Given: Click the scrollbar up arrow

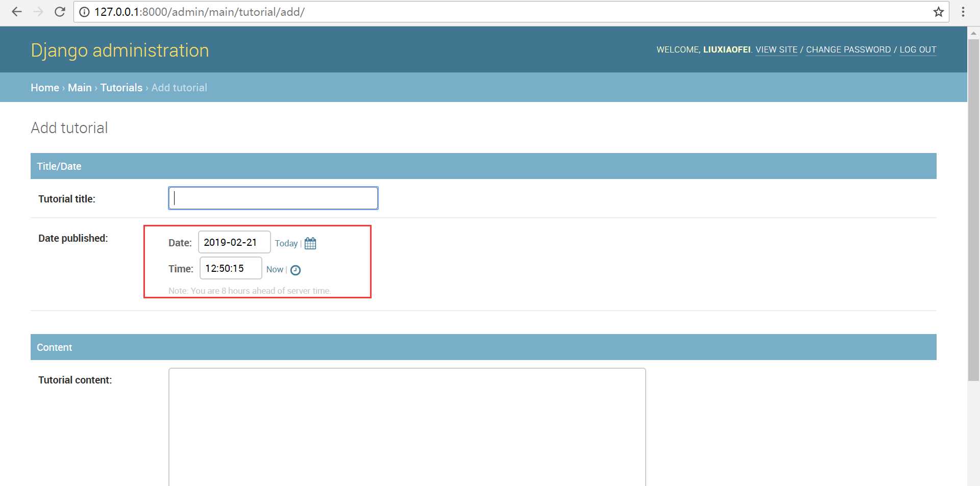Looking at the screenshot, I should (x=973, y=33).
